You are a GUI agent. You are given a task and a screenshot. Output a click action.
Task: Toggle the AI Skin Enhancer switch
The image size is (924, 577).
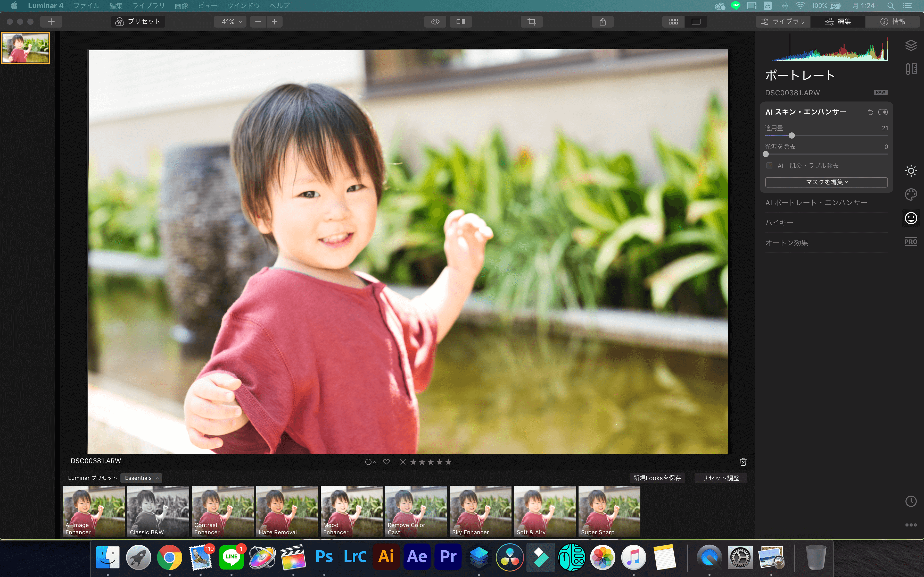(882, 112)
